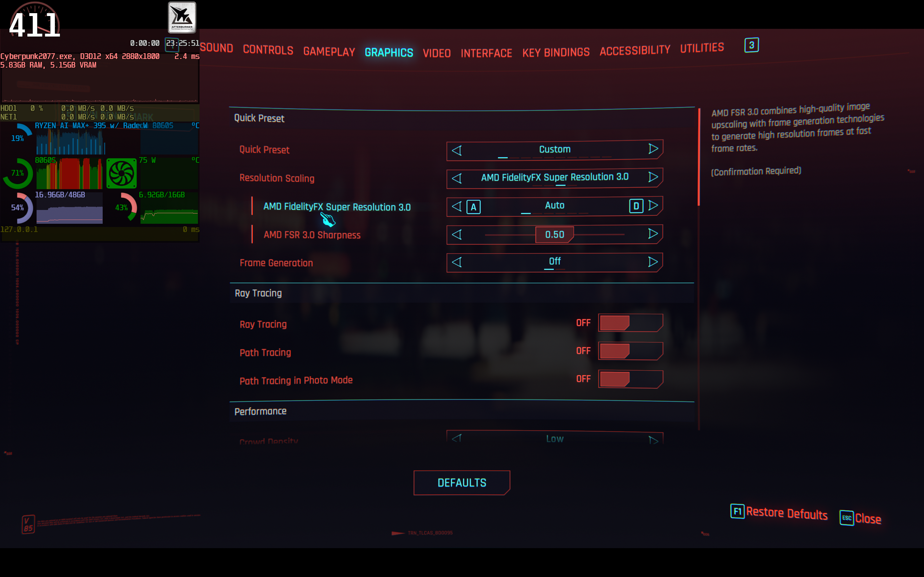
Task: Click Restore Defaults at bottom right
Action: (787, 513)
